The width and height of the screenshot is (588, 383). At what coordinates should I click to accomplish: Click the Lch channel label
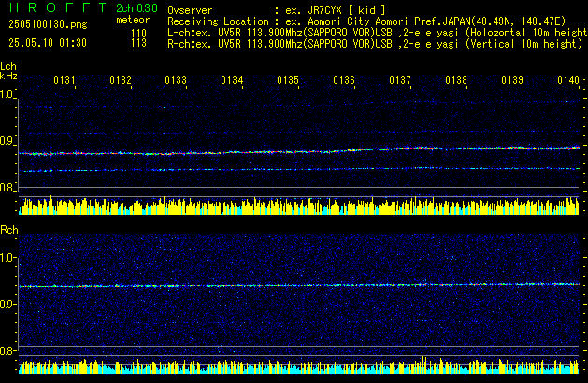coord(8,66)
